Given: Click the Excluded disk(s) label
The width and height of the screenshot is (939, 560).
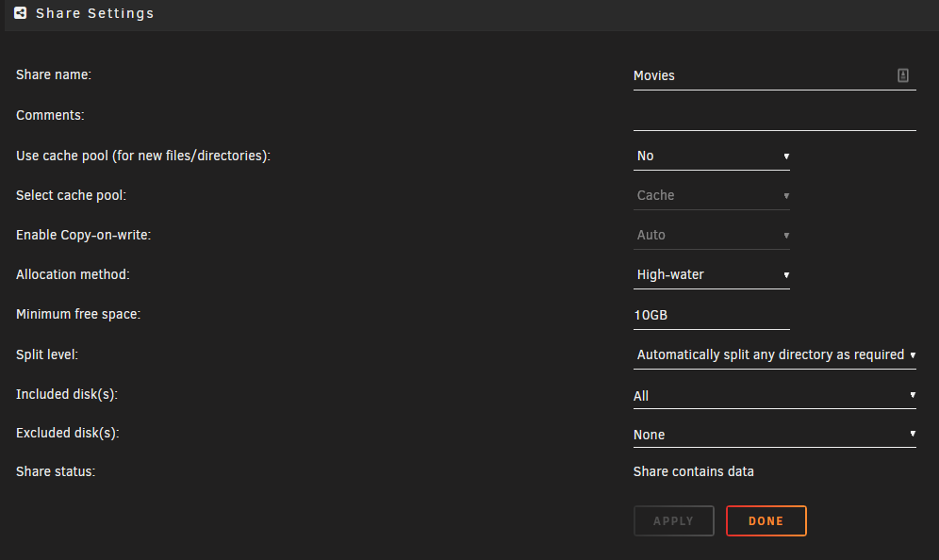Looking at the screenshot, I should click(68, 433).
